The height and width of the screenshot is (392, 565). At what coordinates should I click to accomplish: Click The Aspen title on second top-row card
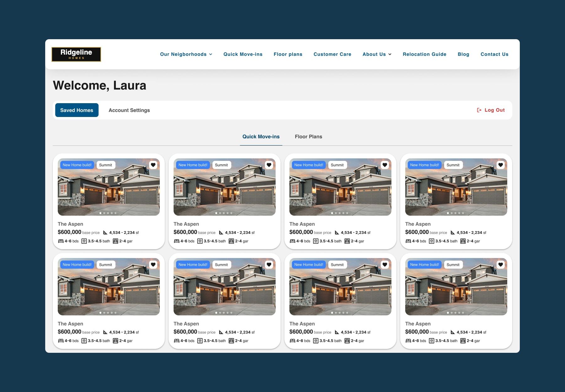[186, 224]
